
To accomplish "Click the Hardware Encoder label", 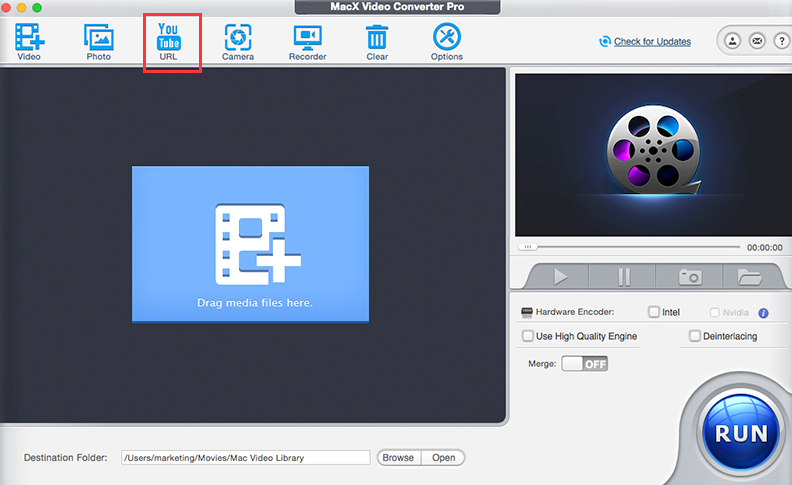I will pyautogui.click(x=575, y=312).
